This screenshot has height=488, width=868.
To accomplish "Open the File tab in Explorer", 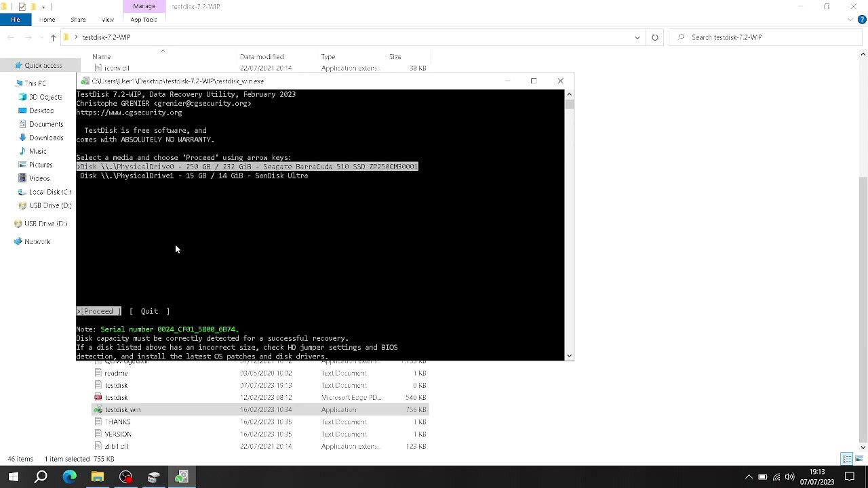I will click(15, 20).
